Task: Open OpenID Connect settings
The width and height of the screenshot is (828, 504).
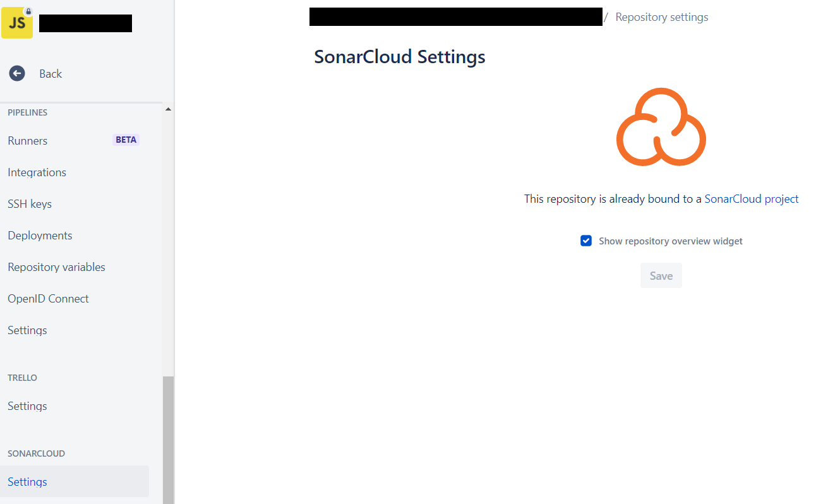Action: click(48, 299)
